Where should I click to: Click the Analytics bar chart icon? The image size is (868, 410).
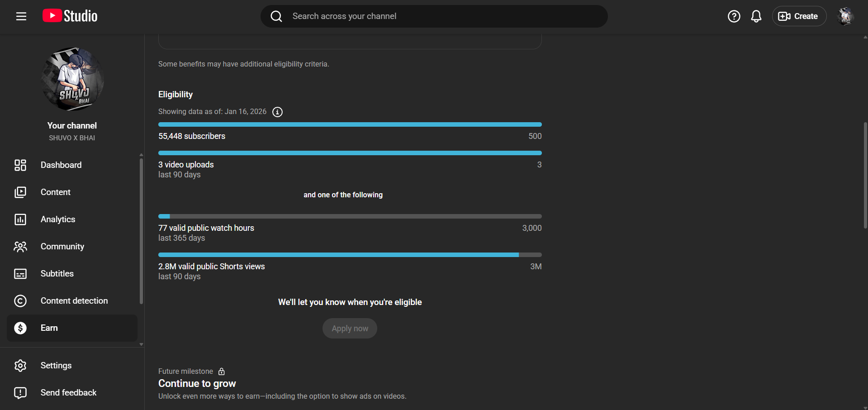click(x=20, y=219)
